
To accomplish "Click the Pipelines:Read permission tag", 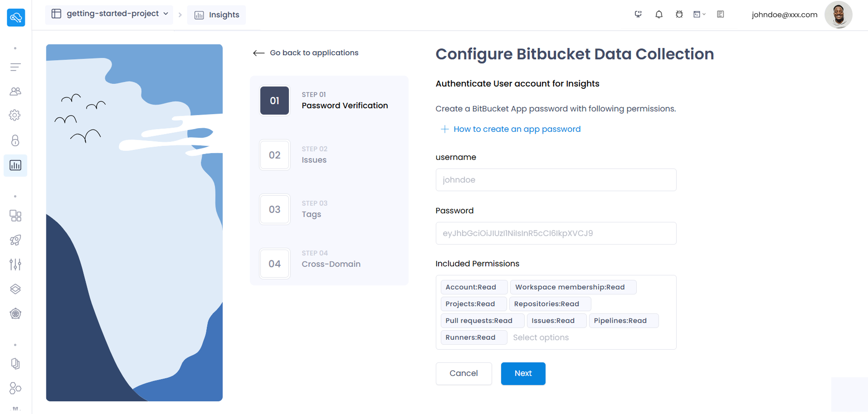I will [x=624, y=321].
